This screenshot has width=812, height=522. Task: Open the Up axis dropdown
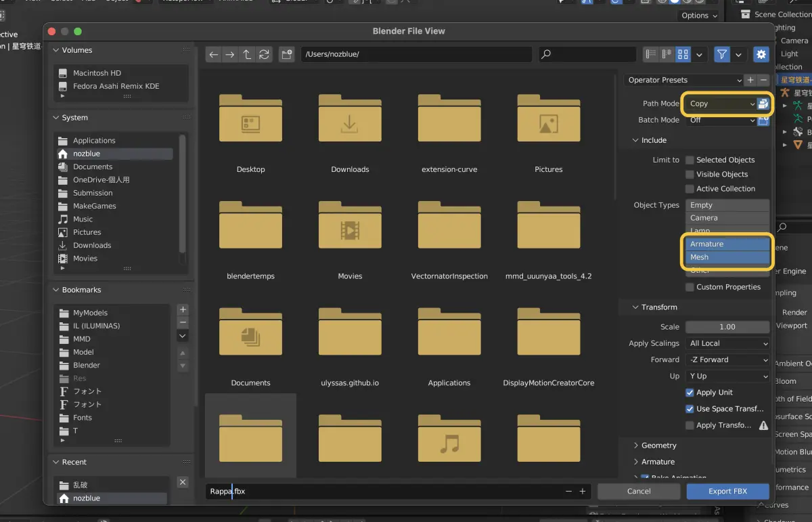coord(727,376)
